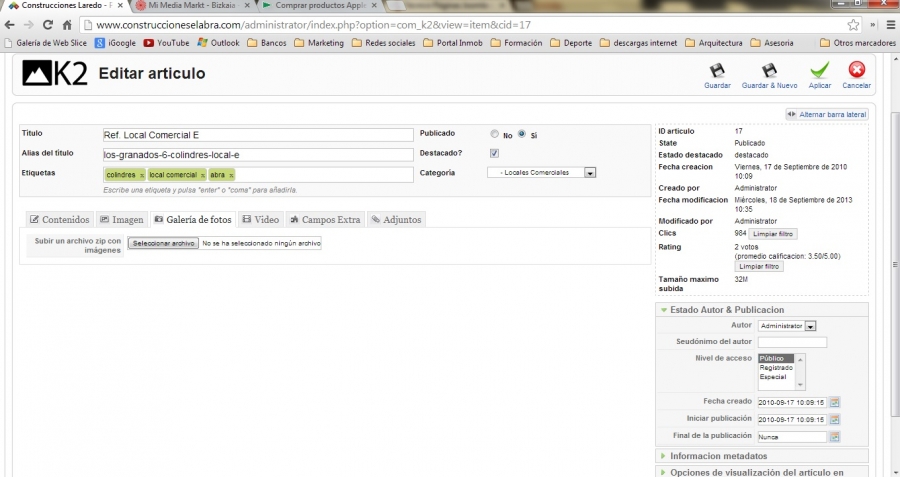Go forward with the browser forward arrow
The height and width of the screenshot is (477, 900).
(29, 25)
